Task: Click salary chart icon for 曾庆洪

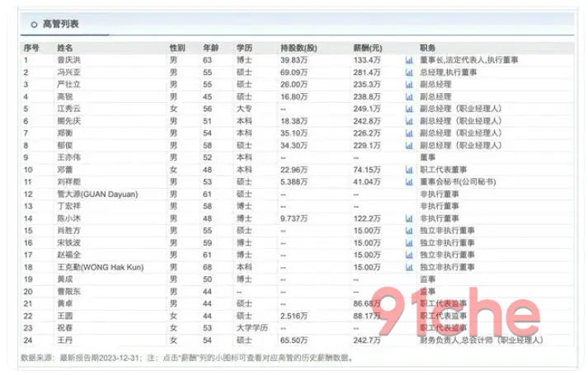Action: (x=409, y=61)
